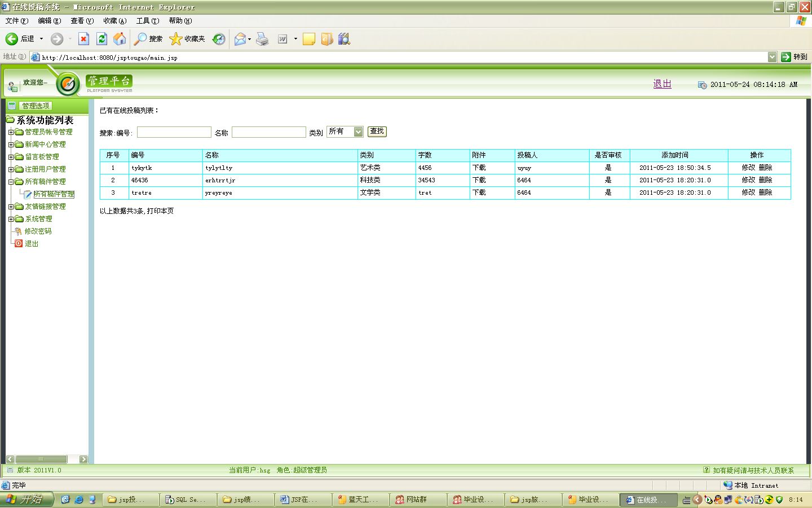Expand the 友情链接管理 tree node
Viewport: 812px width, 508px height.
click(x=11, y=207)
